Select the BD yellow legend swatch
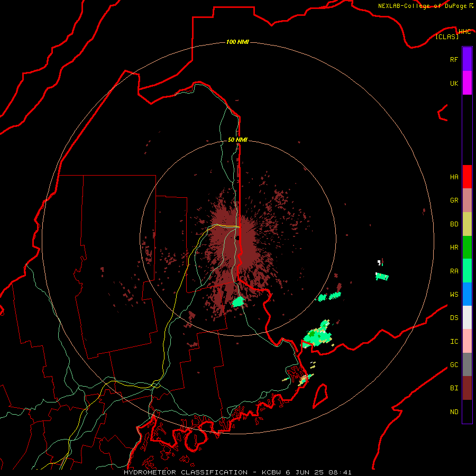 pyautogui.click(x=467, y=224)
